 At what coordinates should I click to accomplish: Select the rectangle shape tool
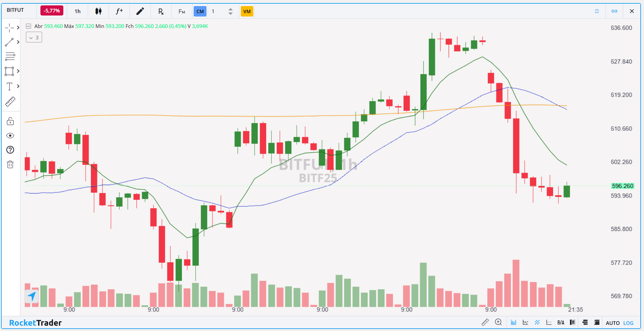coord(9,71)
